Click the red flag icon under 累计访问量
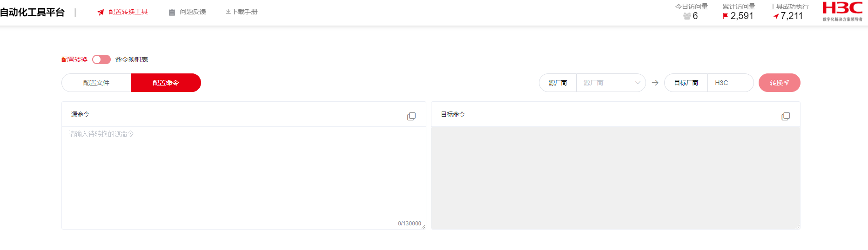The height and width of the screenshot is (250, 868). [725, 16]
